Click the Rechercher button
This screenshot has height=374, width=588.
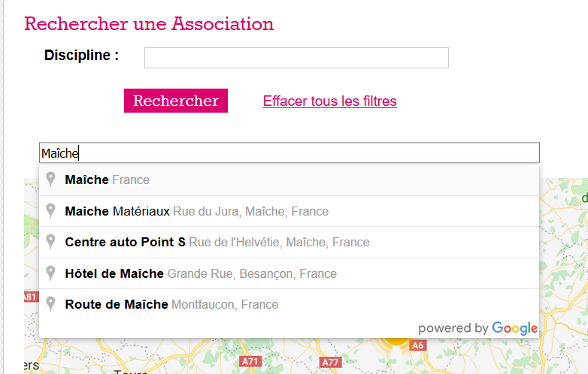(x=176, y=101)
